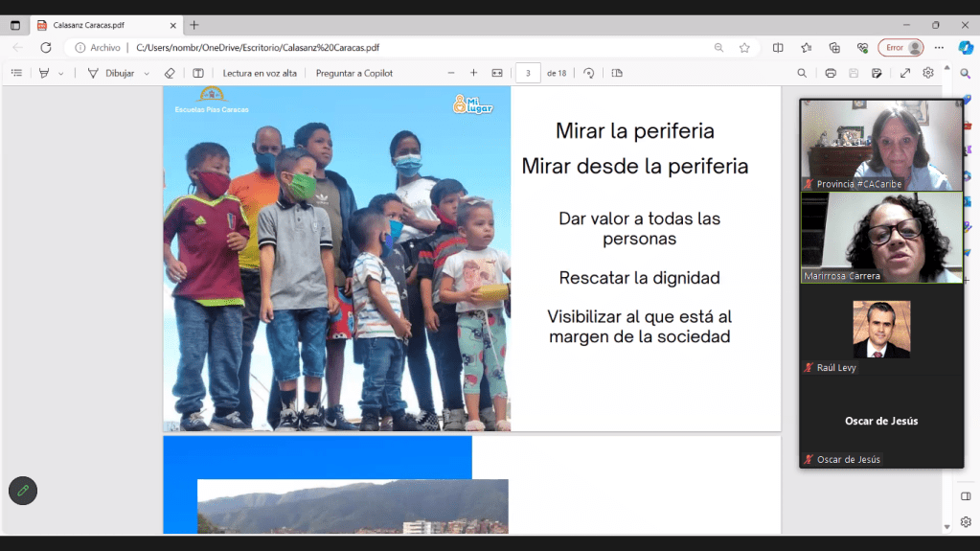This screenshot has width=980, height=551.
Task: Click the fit-to-width icon
Action: pyautogui.click(x=497, y=73)
